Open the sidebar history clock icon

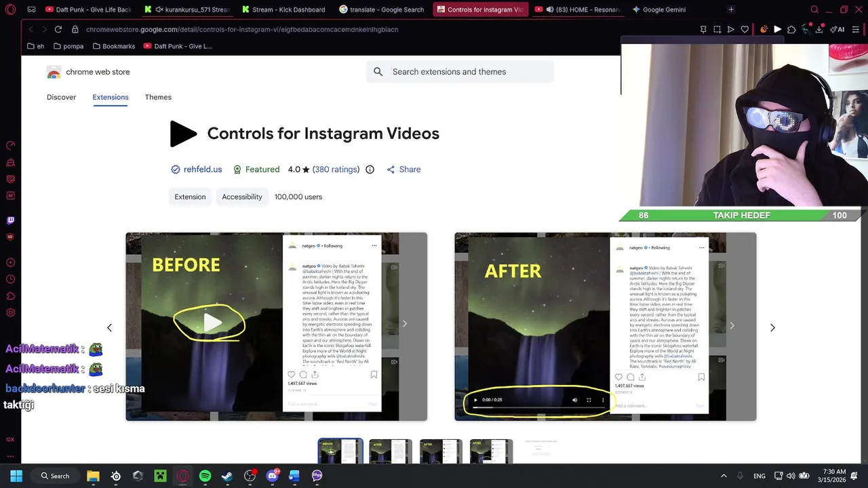tap(10, 279)
